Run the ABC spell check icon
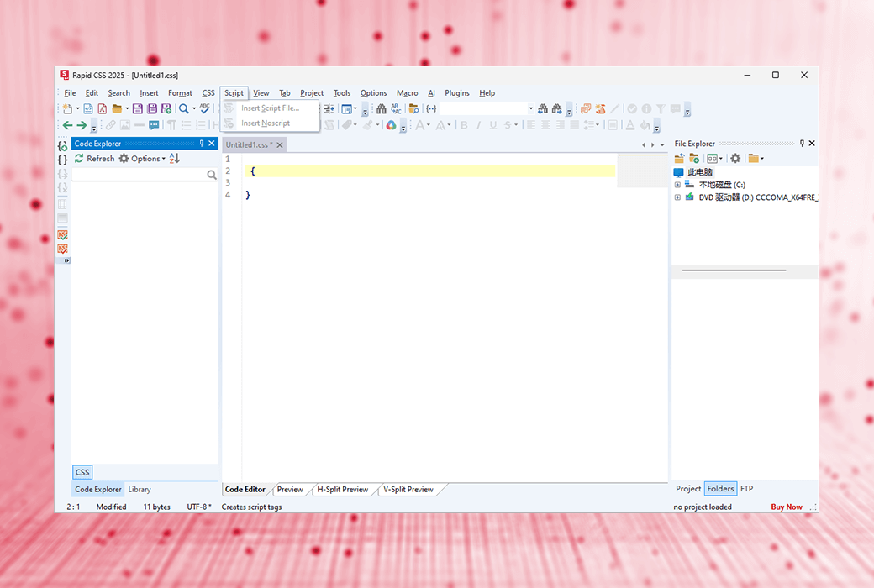Viewport: 874px width, 588px height. point(204,108)
